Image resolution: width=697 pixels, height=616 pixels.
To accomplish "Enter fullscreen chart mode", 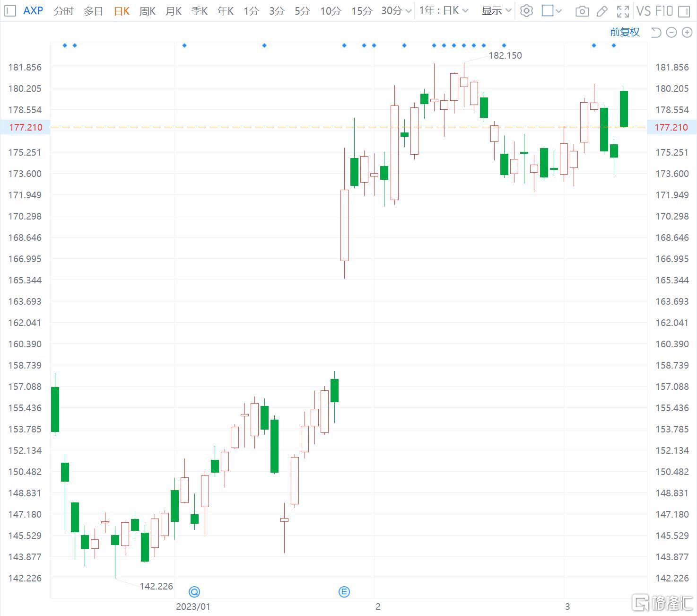I will [x=623, y=11].
